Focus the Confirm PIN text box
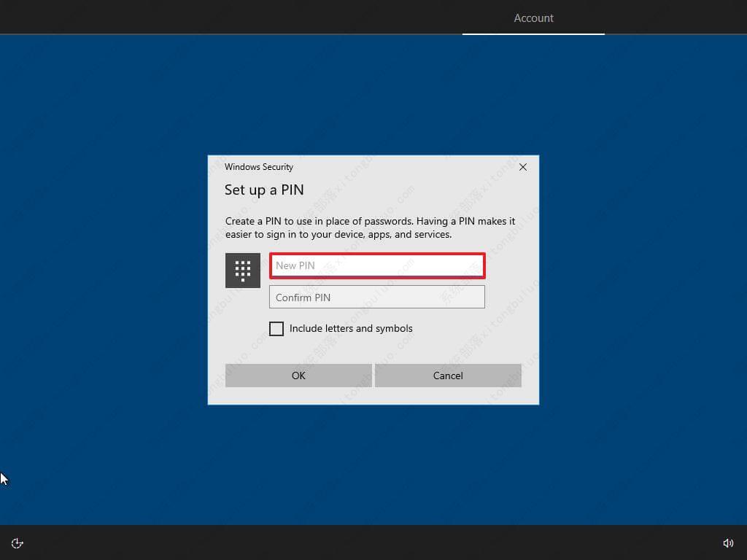The image size is (747, 560). click(x=377, y=297)
